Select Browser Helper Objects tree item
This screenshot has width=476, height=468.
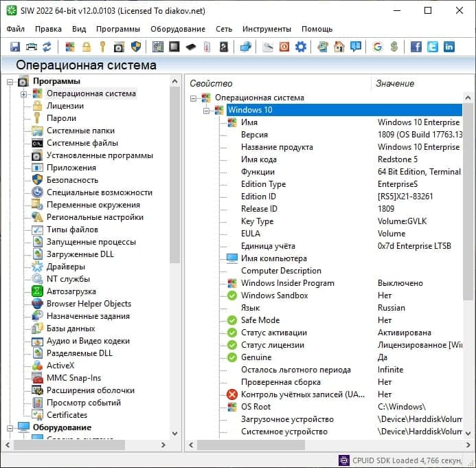[x=89, y=304]
